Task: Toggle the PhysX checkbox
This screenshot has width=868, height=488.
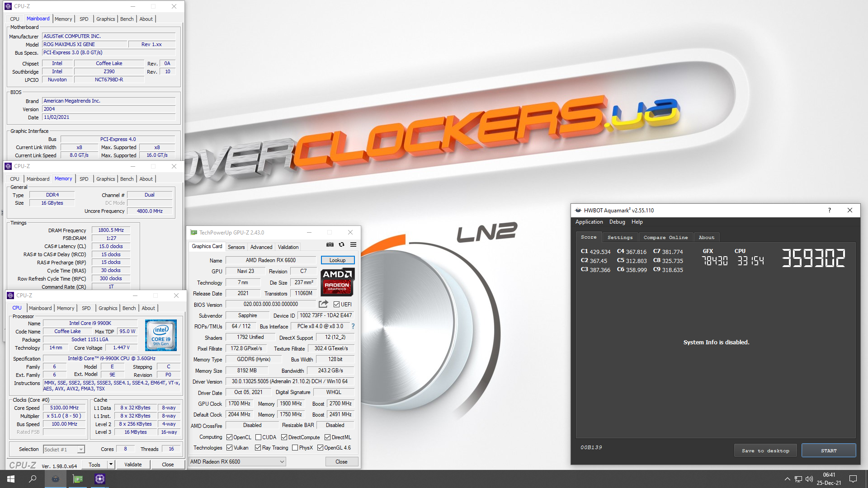Action: coord(295,448)
